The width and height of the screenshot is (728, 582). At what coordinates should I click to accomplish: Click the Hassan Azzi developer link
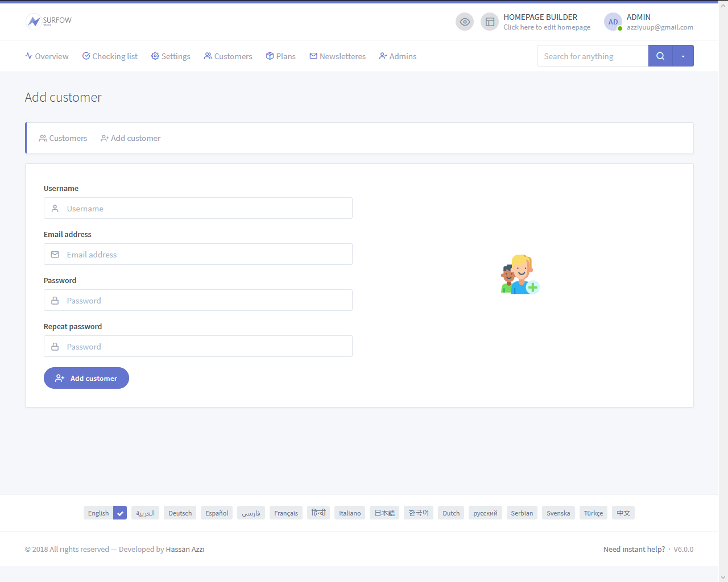point(185,550)
